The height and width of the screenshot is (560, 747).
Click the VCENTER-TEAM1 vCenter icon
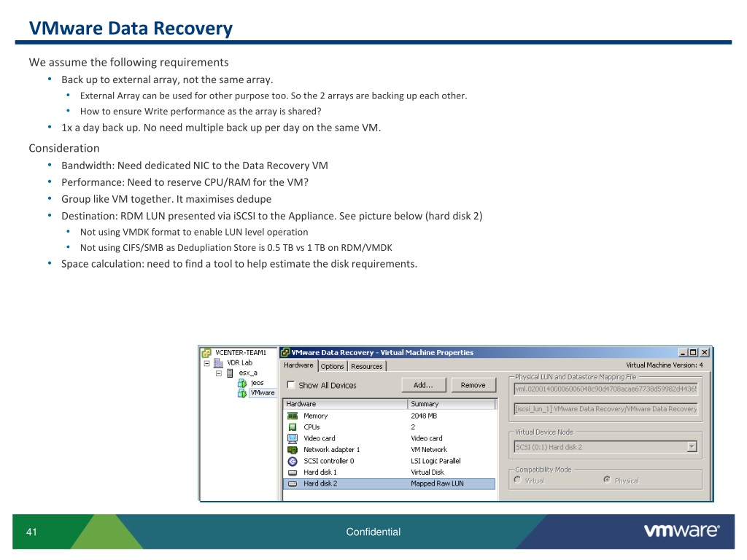(206, 353)
